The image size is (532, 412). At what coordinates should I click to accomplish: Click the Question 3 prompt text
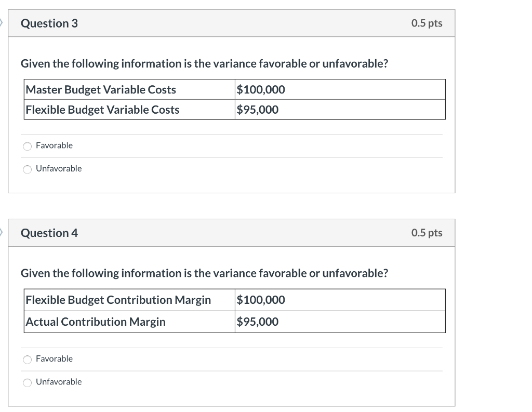[204, 63]
